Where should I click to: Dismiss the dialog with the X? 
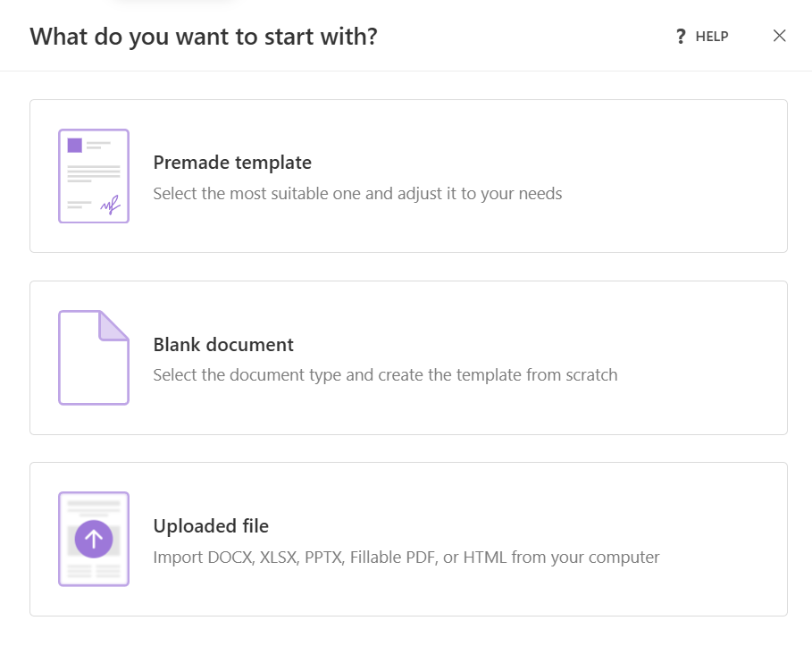pyautogui.click(x=779, y=36)
